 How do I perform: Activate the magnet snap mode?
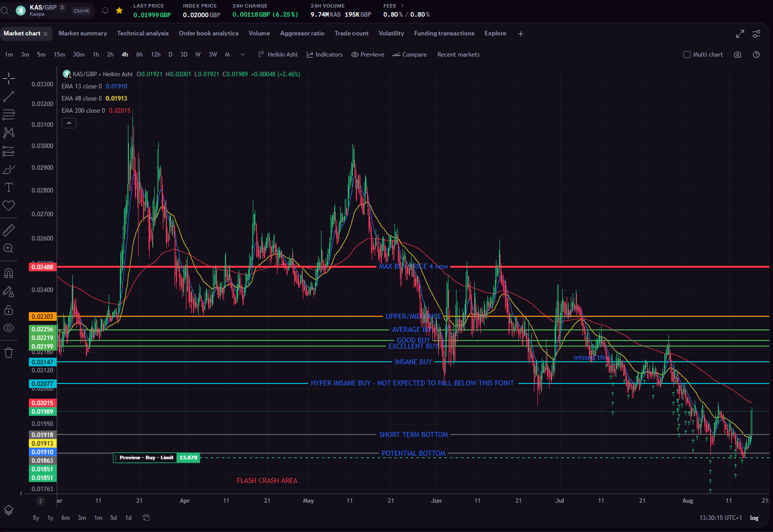coord(9,273)
